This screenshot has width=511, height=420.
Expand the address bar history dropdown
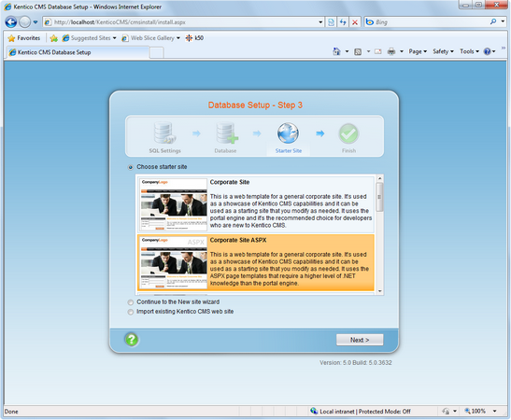[x=320, y=22]
